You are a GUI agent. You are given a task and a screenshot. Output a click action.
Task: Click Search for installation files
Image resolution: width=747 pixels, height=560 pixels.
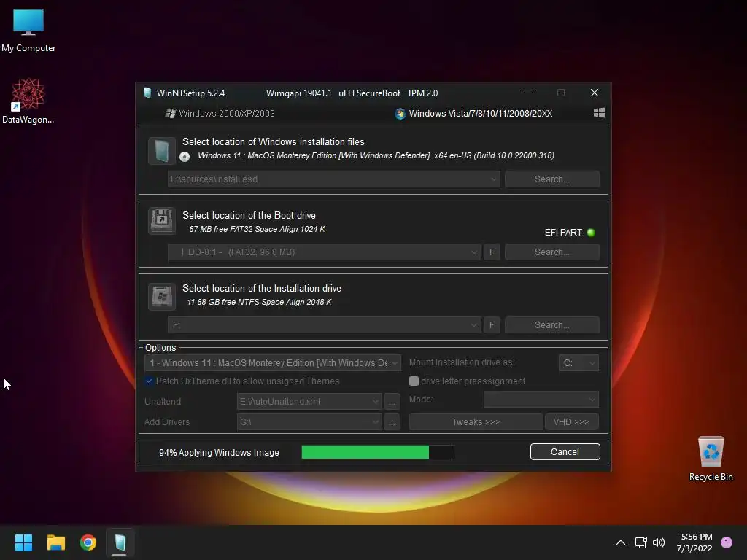pos(551,179)
